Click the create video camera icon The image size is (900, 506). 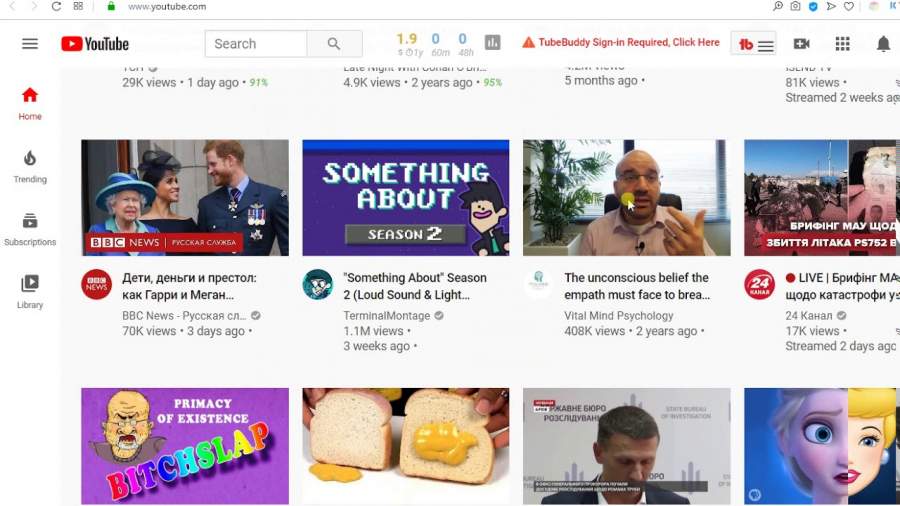coord(801,44)
